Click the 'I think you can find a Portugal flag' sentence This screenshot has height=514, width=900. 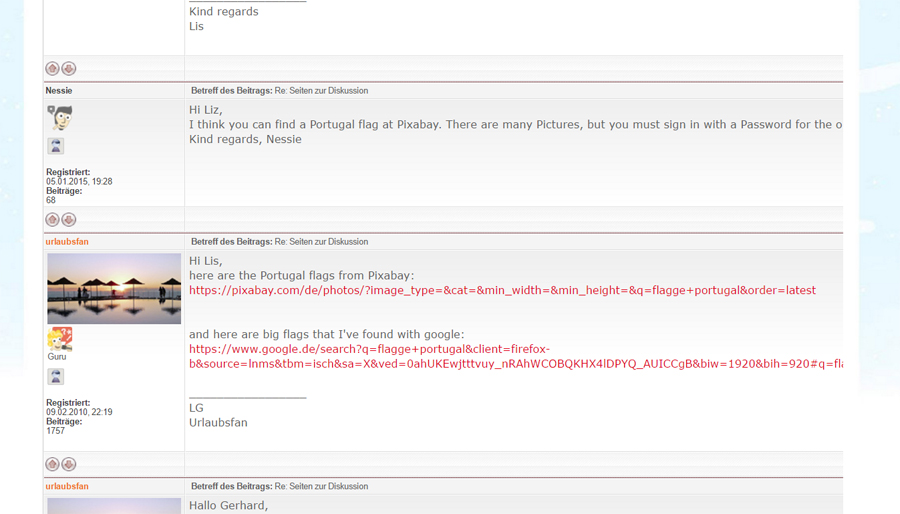click(x=515, y=124)
